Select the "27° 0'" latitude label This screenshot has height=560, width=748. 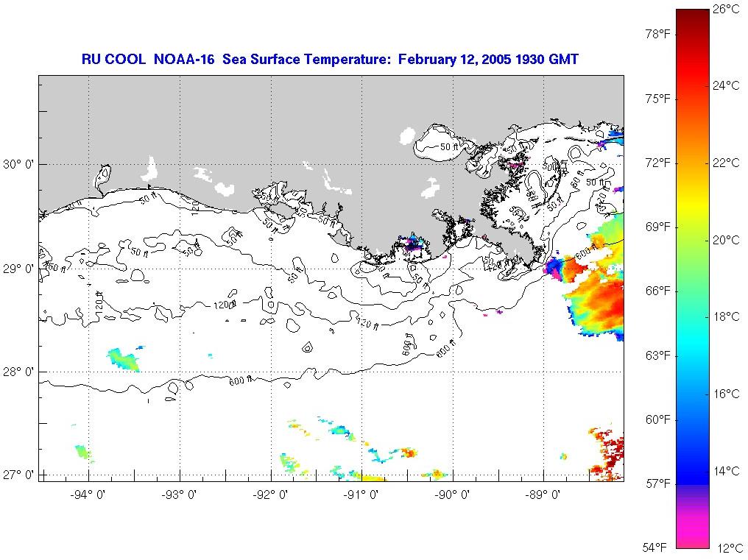tap(18, 475)
